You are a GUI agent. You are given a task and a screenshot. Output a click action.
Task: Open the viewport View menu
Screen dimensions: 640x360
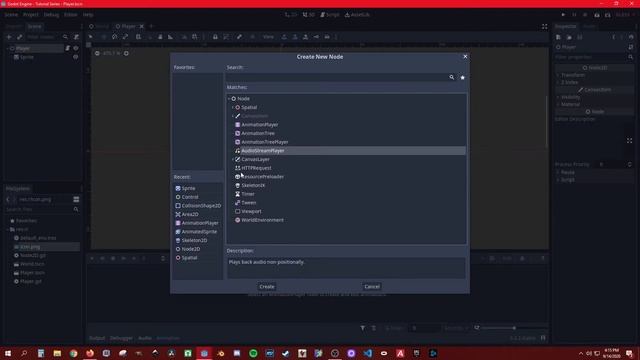point(268,37)
